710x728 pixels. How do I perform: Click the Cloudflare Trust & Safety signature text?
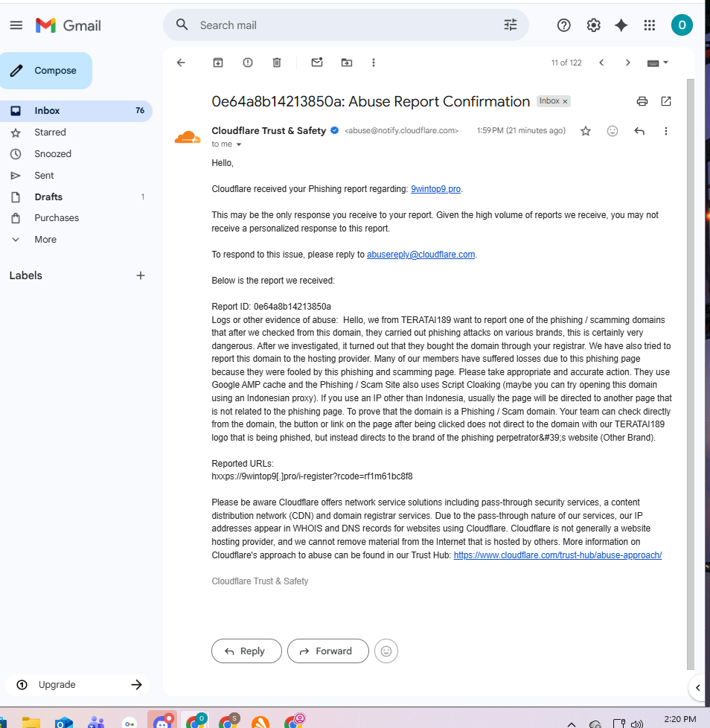click(260, 581)
